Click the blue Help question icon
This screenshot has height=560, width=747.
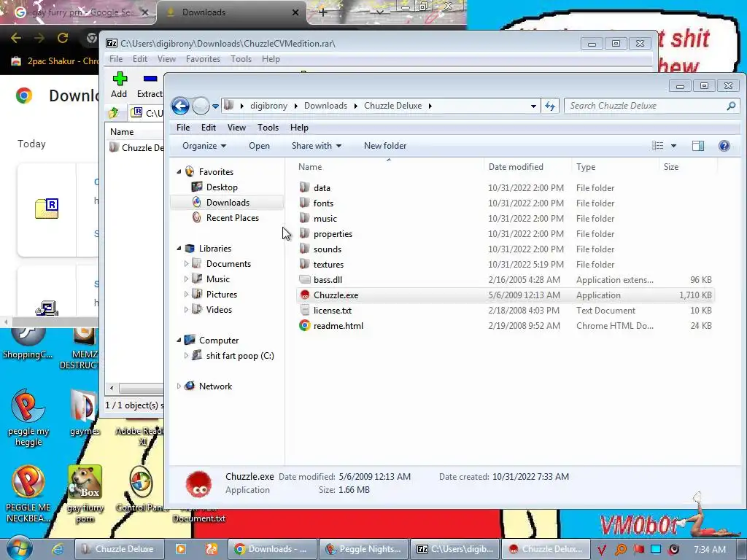[724, 146]
